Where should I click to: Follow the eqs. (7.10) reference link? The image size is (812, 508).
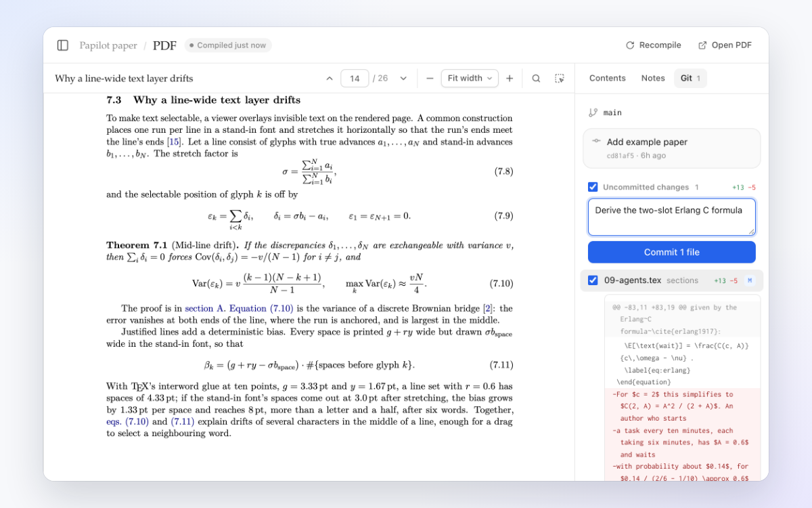coord(129,421)
